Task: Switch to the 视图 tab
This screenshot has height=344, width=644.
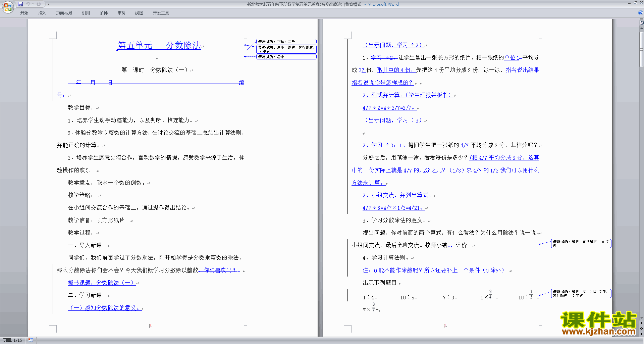Action: 139,13
